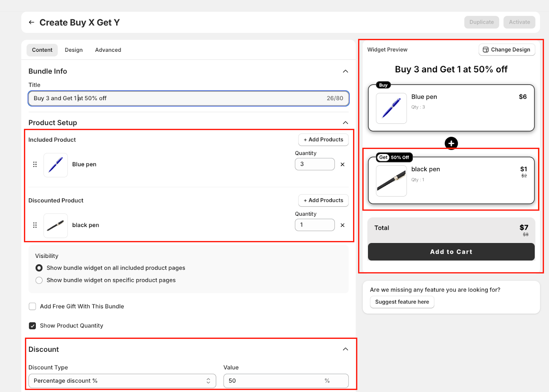Viewport: 549px width, 392px height.
Task: Click drag handle icon for Blue pen
Action: 35,164
